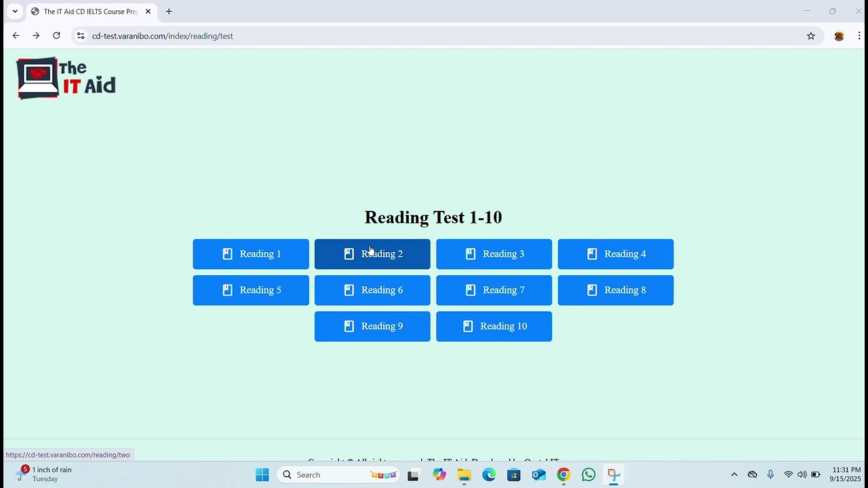Image resolution: width=868 pixels, height=488 pixels.
Task: Show hidden system tray icons
Action: point(734,474)
